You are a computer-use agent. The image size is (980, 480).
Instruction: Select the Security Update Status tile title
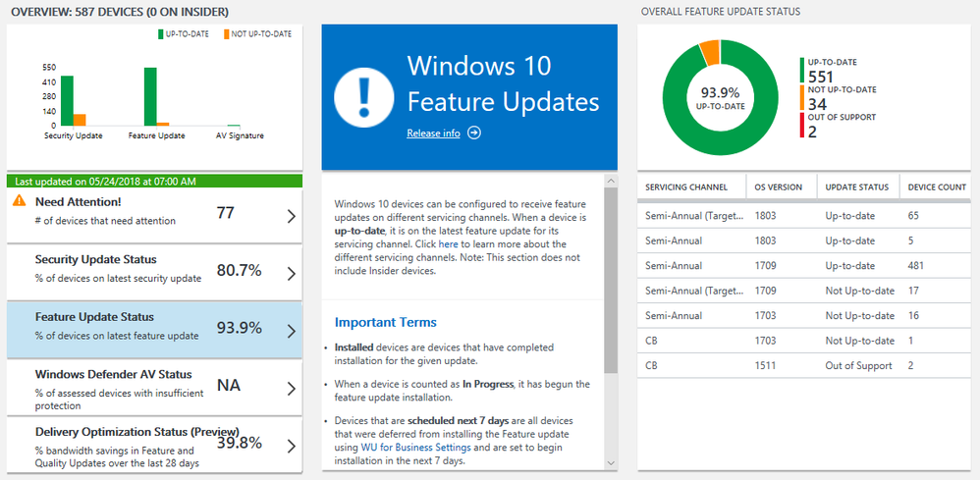click(95, 259)
